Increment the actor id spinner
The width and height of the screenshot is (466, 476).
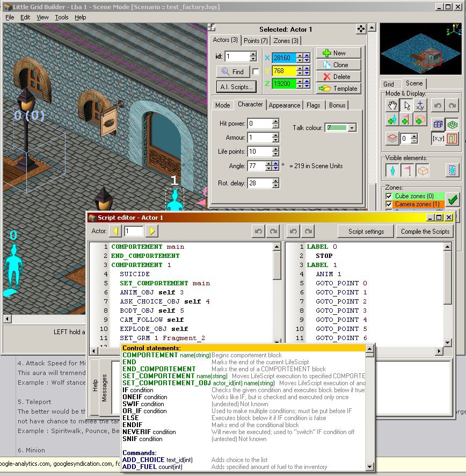click(253, 54)
